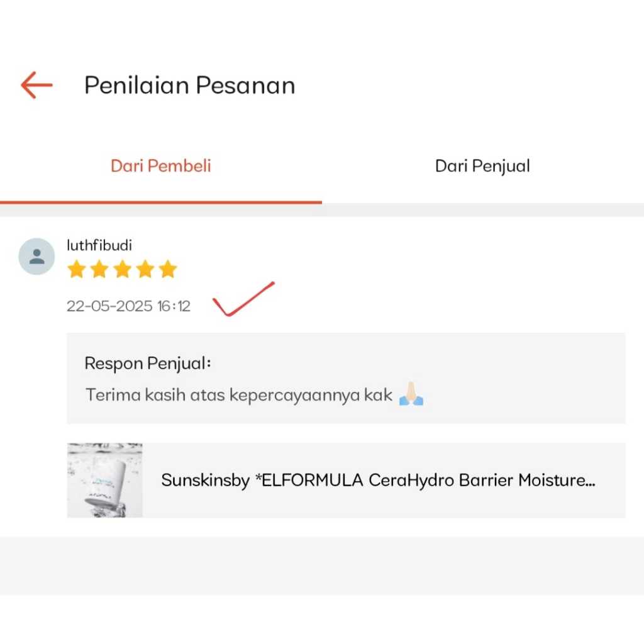Click the empty gray area below the product
Image resolution: width=644 pixels, height=644 pixels.
point(322,566)
